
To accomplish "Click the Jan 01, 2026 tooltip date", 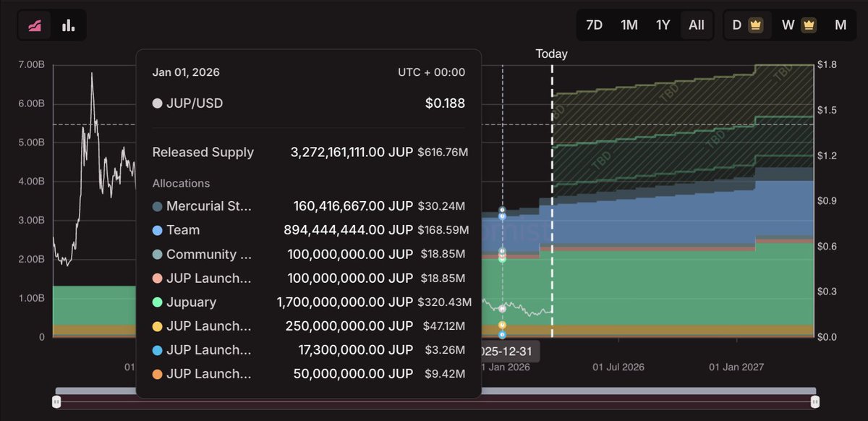I will [186, 72].
